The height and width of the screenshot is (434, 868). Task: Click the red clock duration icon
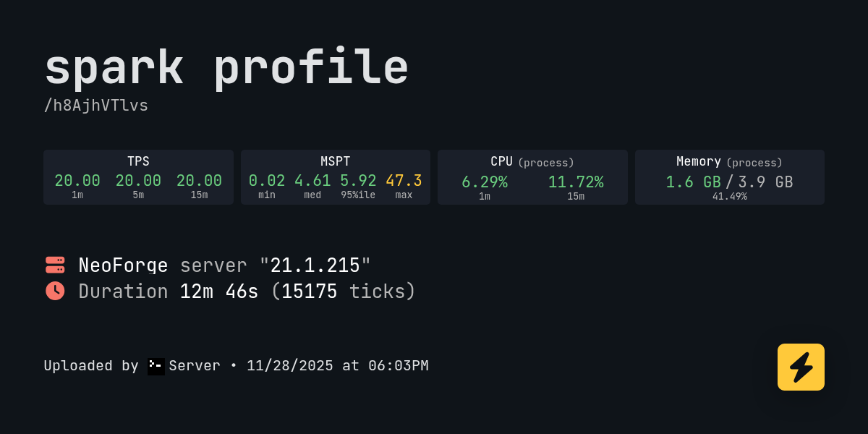(x=55, y=291)
